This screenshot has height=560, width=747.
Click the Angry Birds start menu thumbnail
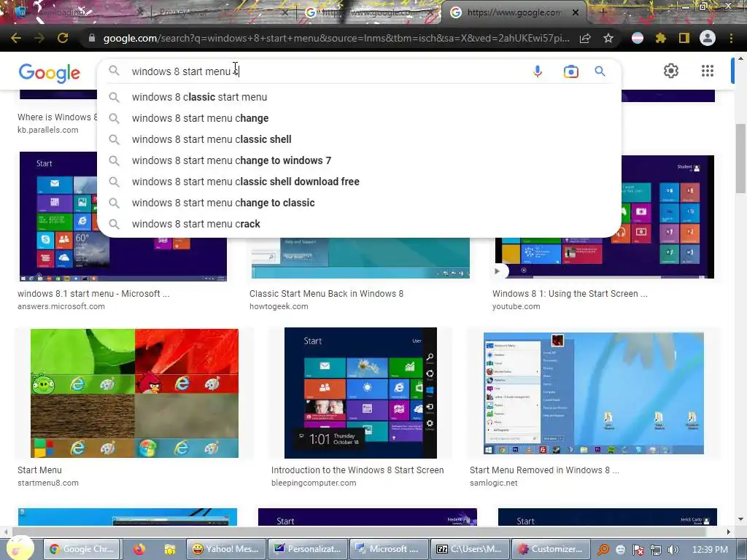(134, 393)
